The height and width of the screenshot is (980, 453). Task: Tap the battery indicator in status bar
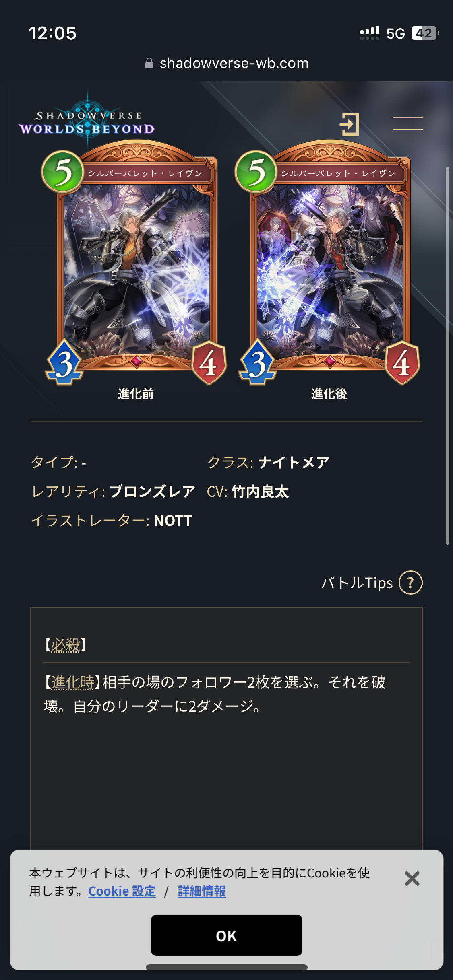pyautogui.click(x=425, y=33)
